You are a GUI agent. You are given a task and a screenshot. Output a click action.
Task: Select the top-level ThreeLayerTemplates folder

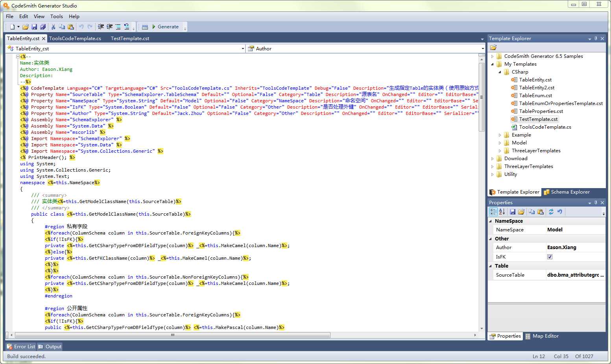tap(528, 166)
